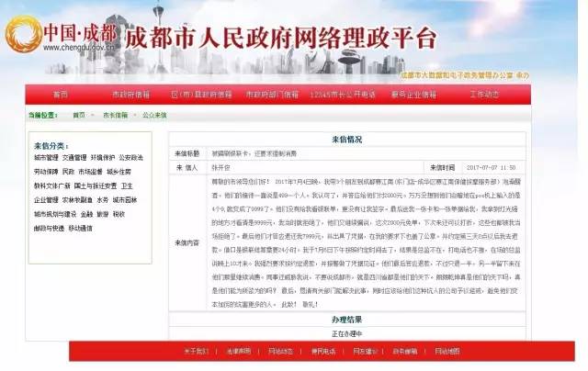
Task: Select the 民政 letter category
Action: tap(68, 172)
